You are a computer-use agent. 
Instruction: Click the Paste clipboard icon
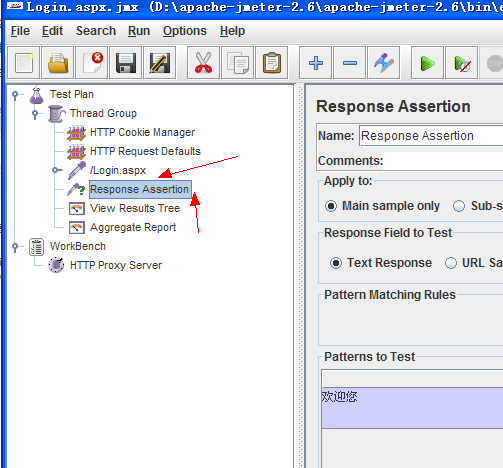tap(271, 63)
